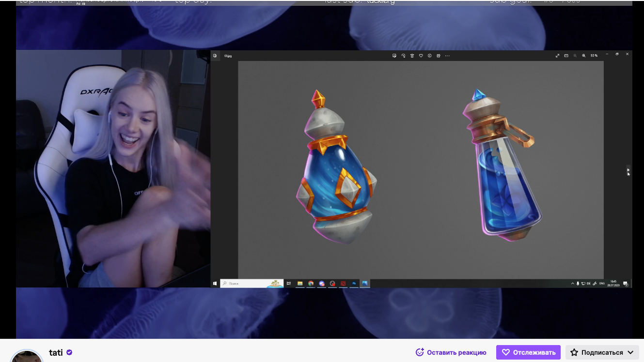Open the Windows Start menu
This screenshot has width=644, height=362.
tap(215, 283)
